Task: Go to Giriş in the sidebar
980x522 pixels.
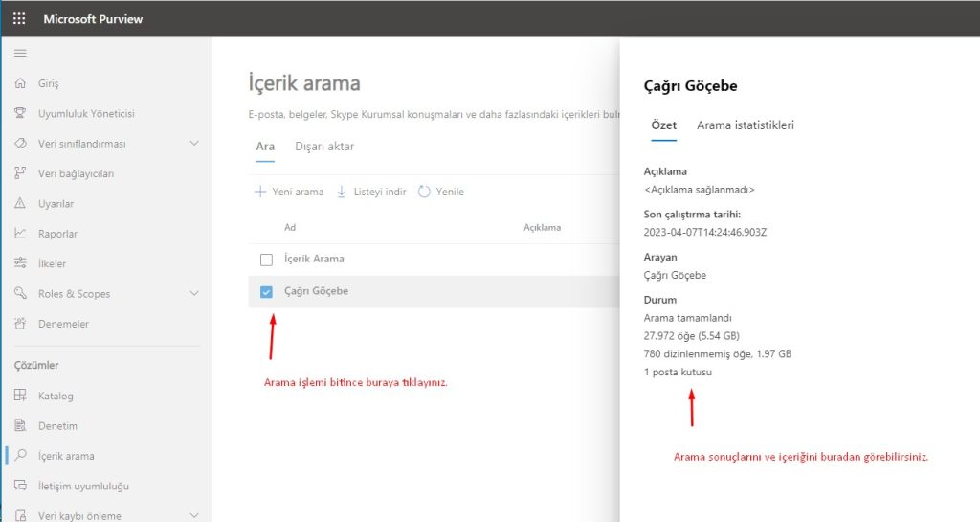Action: [48, 83]
